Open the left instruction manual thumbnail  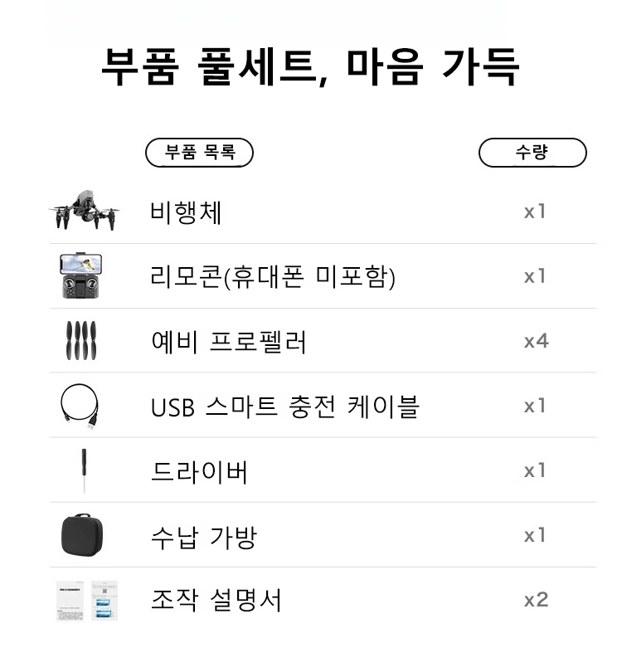click(70, 601)
